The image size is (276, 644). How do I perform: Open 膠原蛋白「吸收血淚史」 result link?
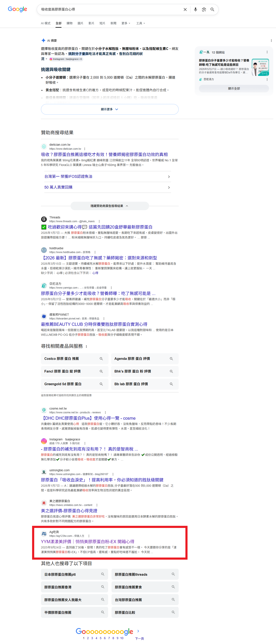pos(102,480)
